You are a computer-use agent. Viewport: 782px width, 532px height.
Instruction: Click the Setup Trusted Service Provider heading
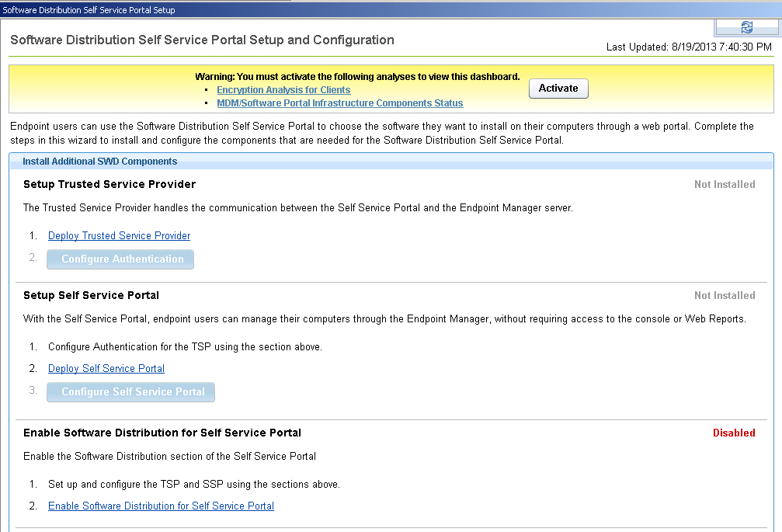[109, 185]
